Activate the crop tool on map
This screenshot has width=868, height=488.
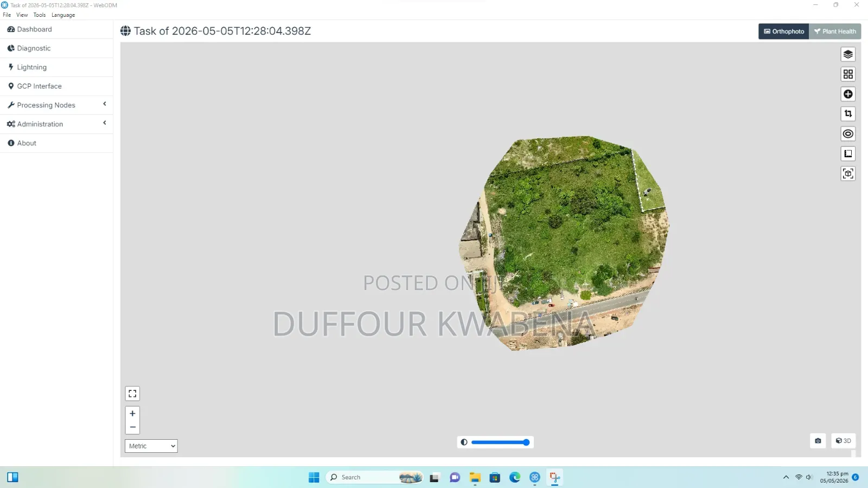848,114
